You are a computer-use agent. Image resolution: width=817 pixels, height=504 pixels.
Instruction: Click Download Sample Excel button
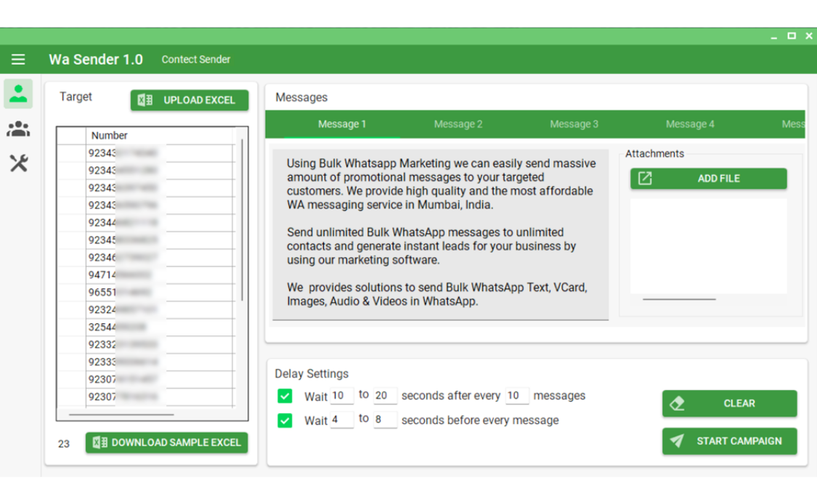[167, 442]
